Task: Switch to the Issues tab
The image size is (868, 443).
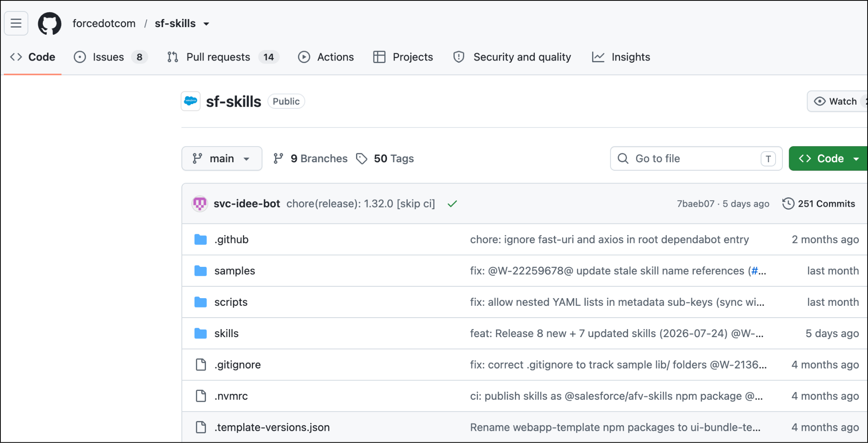Action: [x=110, y=57]
